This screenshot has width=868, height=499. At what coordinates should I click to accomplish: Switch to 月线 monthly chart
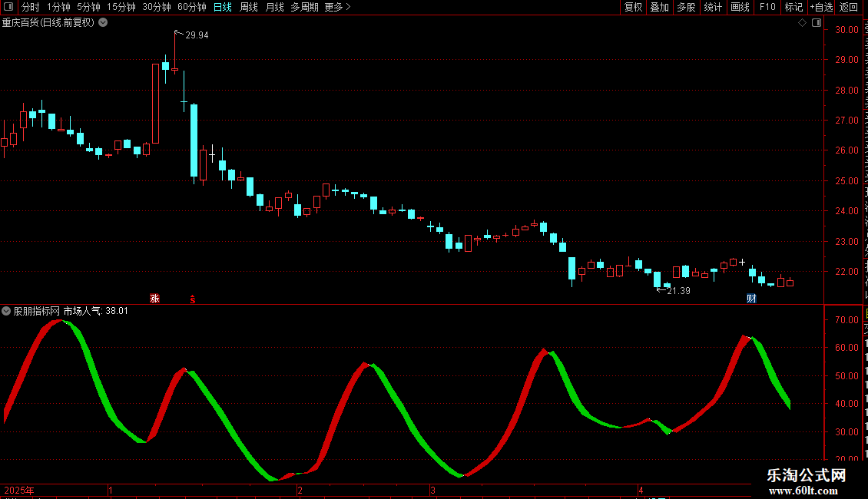274,7
